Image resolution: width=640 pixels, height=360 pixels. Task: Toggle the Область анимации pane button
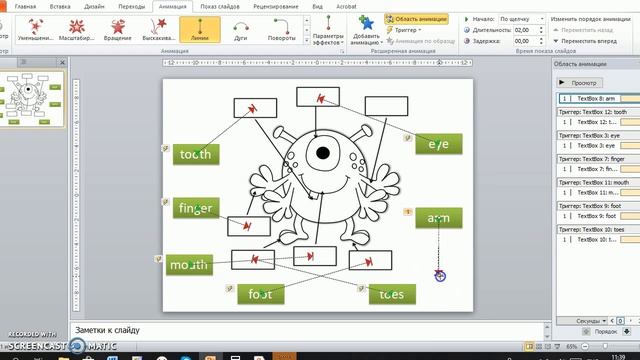[x=416, y=19]
